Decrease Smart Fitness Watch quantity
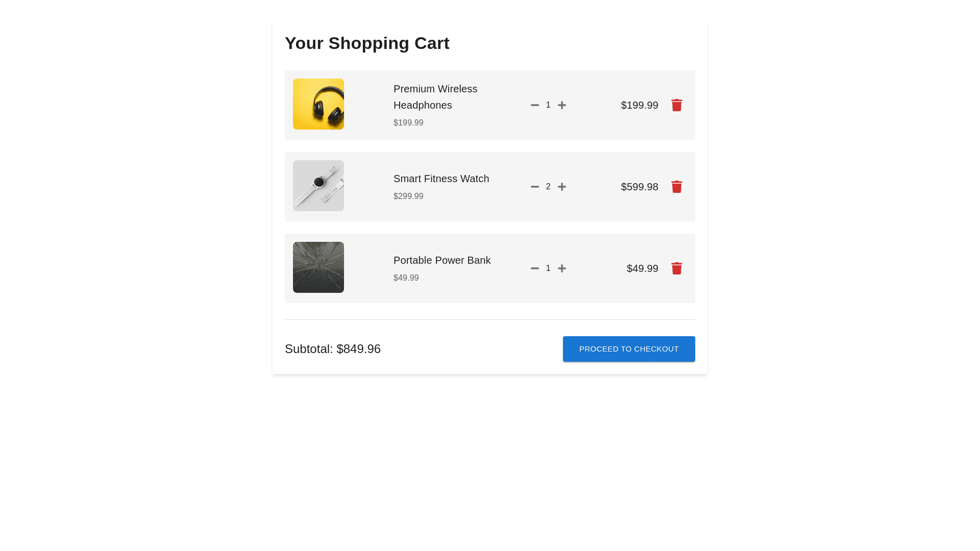The width and height of the screenshot is (980, 551). point(534,187)
